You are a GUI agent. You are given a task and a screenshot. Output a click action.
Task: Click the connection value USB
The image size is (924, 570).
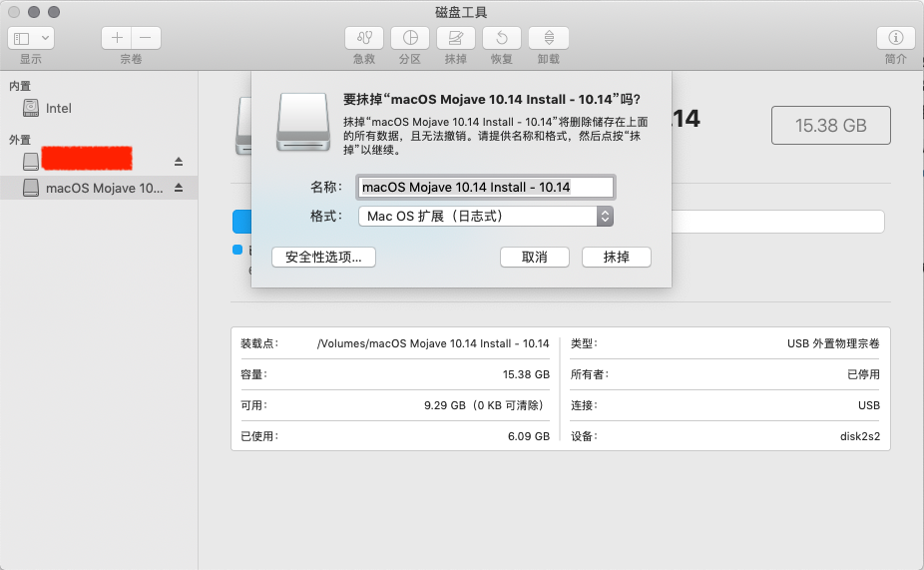868,405
